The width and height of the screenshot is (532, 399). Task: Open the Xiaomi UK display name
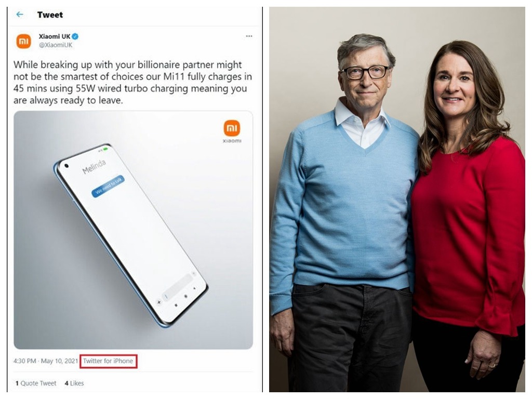[54, 36]
